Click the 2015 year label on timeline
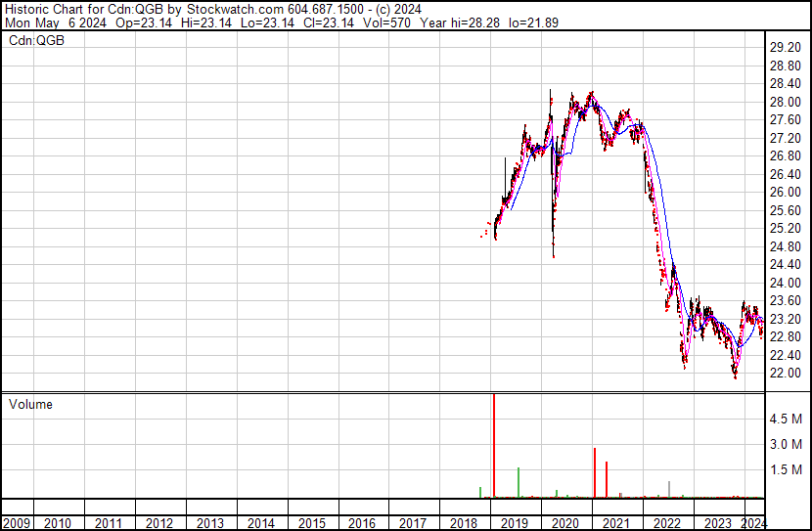The width and height of the screenshot is (812, 531). 311,523
